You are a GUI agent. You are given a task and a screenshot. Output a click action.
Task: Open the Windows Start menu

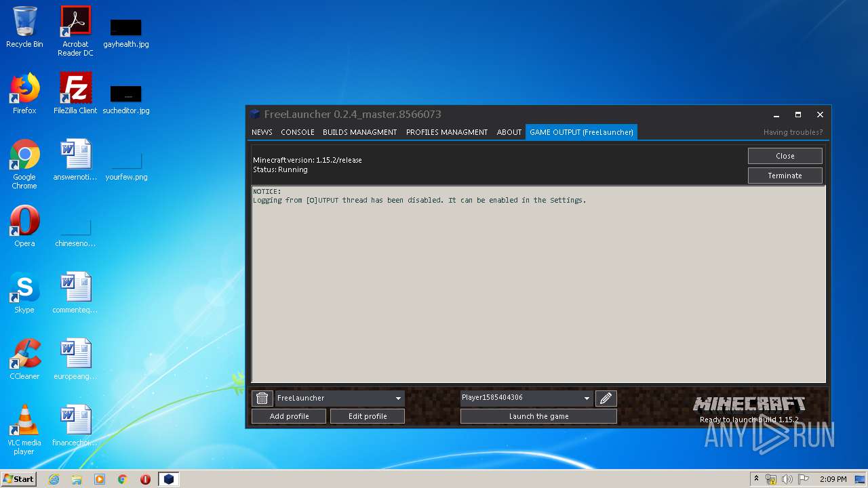(x=18, y=479)
